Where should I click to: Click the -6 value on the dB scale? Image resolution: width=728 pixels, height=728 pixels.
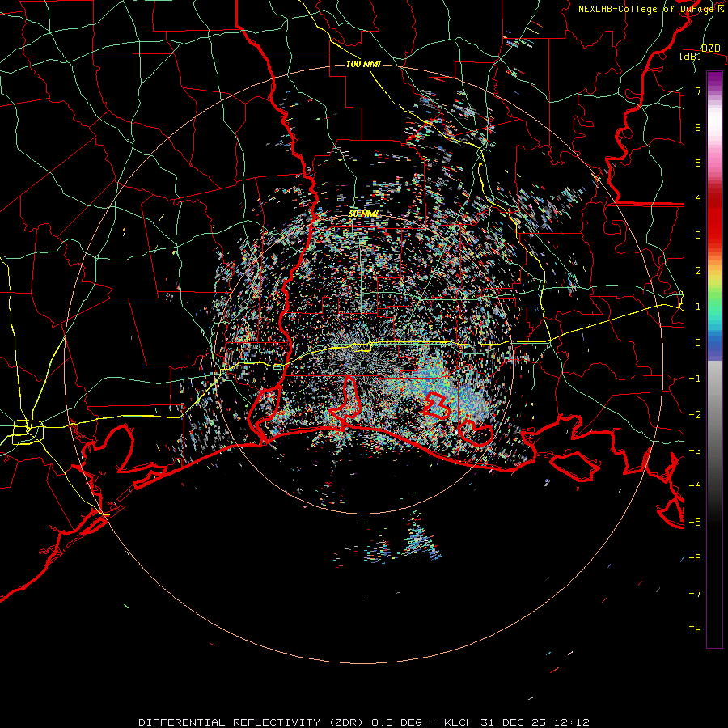click(695, 558)
